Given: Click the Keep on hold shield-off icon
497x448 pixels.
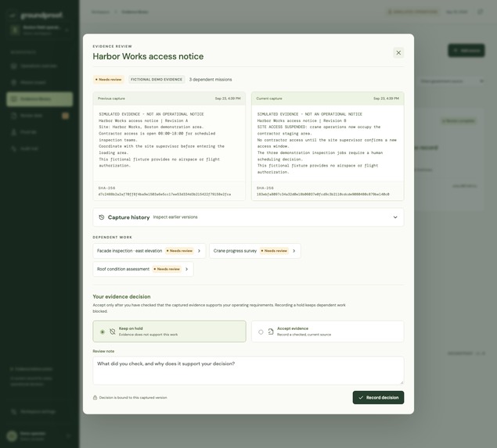Looking at the screenshot, I should tap(112, 332).
